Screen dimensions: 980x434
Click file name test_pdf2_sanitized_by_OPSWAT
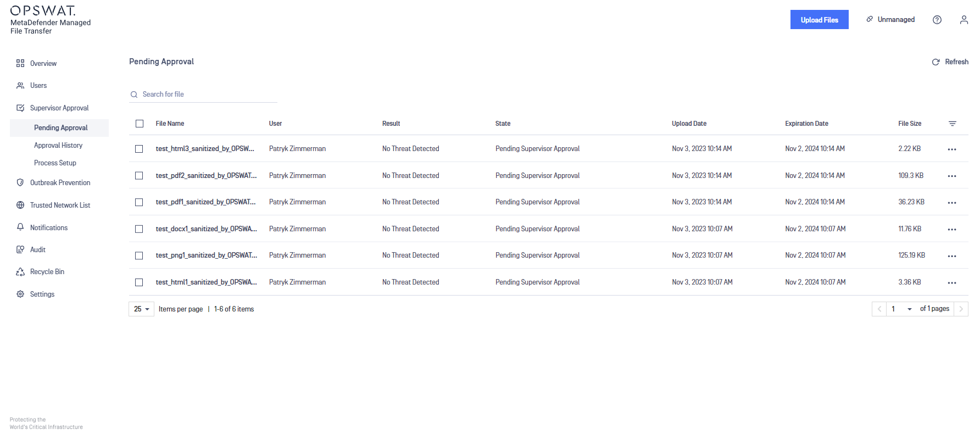tap(206, 176)
